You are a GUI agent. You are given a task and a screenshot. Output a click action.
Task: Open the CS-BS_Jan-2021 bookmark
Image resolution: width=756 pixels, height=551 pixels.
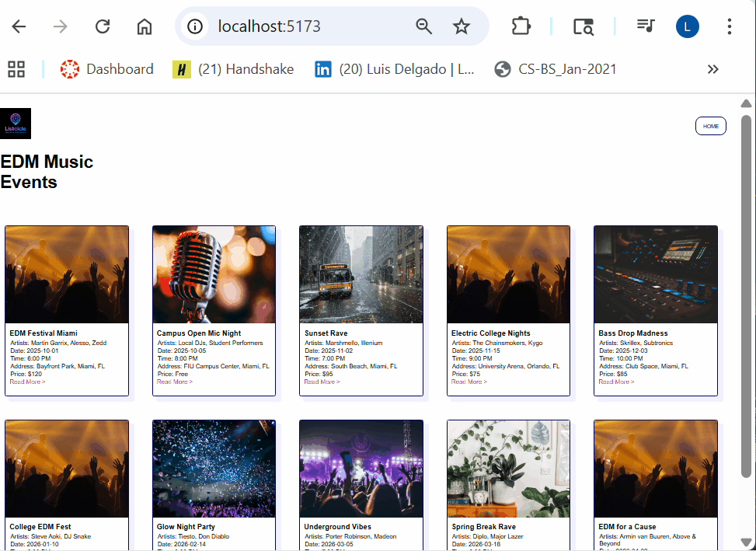tap(556, 69)
